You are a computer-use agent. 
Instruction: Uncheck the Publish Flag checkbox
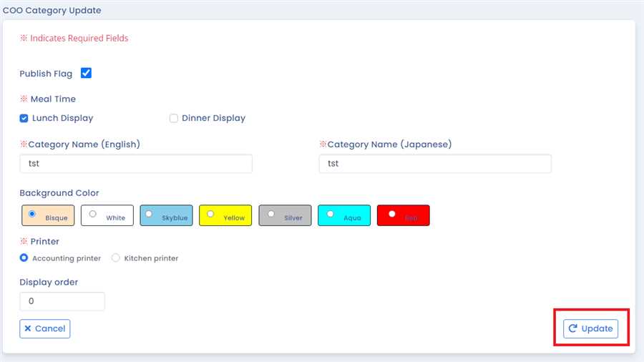pos(87,73)
